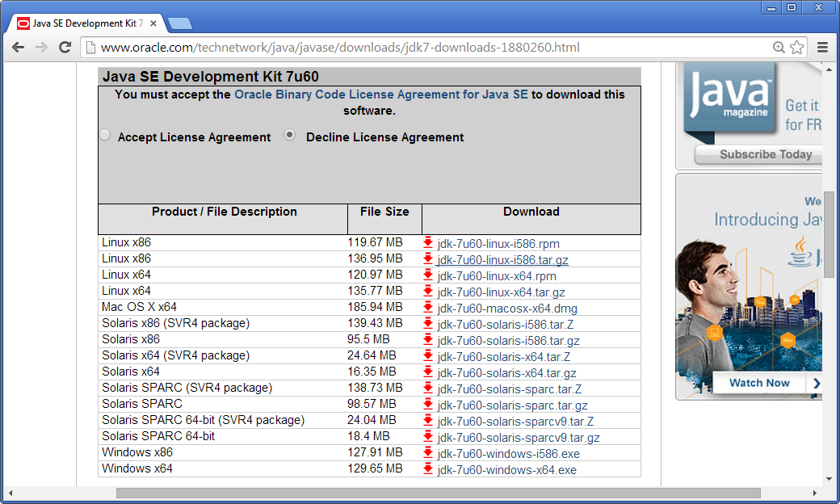Select Decline License Agreement
The width and height of the screenshot is (840, 504).
pyautogui.click(x=289, y=135)
